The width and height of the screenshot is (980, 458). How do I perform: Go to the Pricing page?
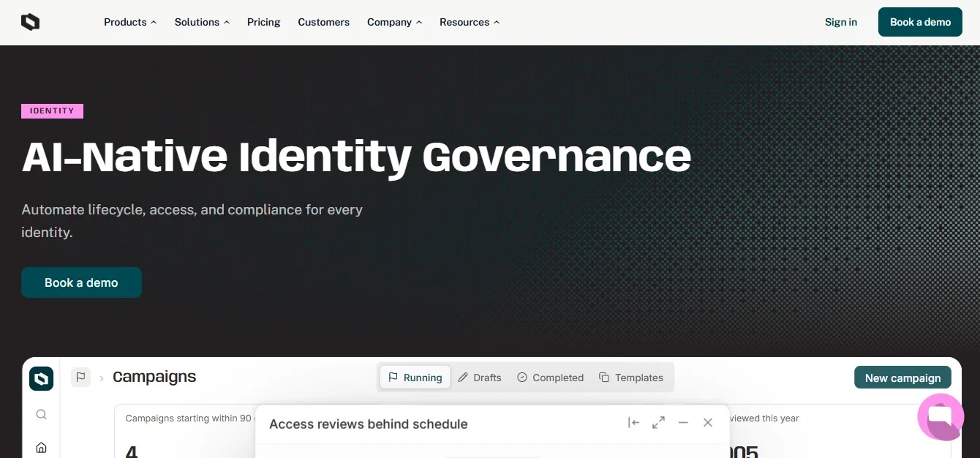tap(263, 22)
